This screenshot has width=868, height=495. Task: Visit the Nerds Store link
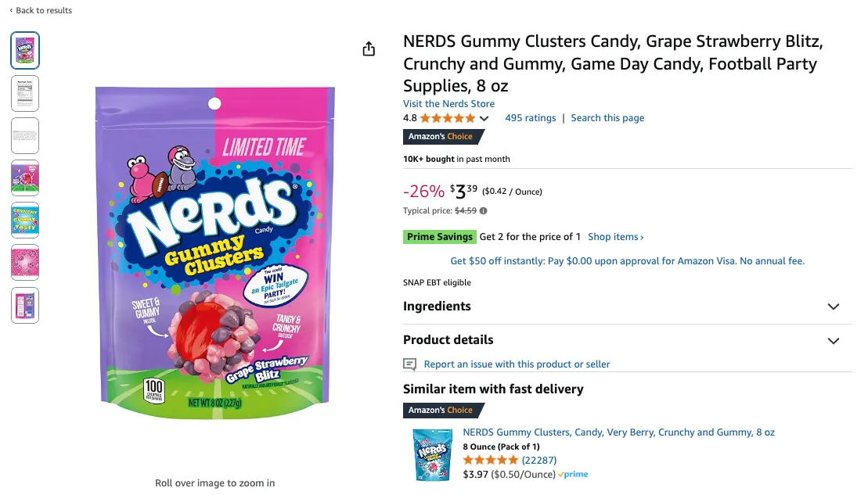click(x=448, y=103)
